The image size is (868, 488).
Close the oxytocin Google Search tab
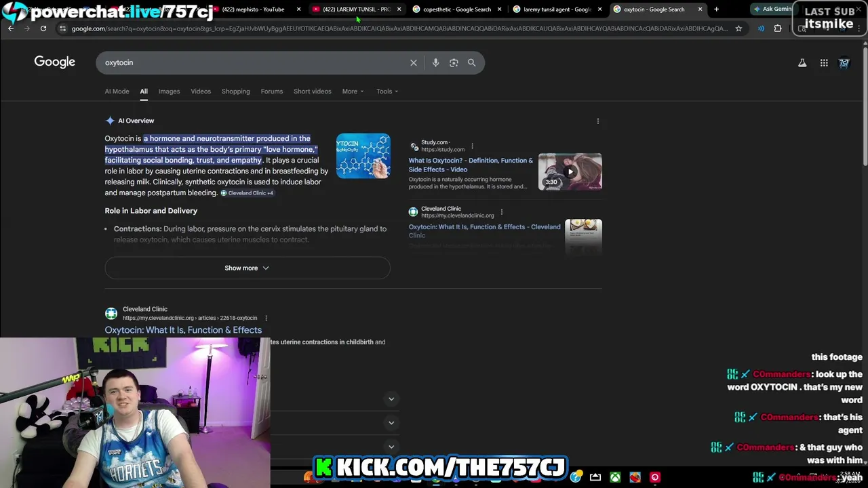pyautogui.click(x=700, y=9)
